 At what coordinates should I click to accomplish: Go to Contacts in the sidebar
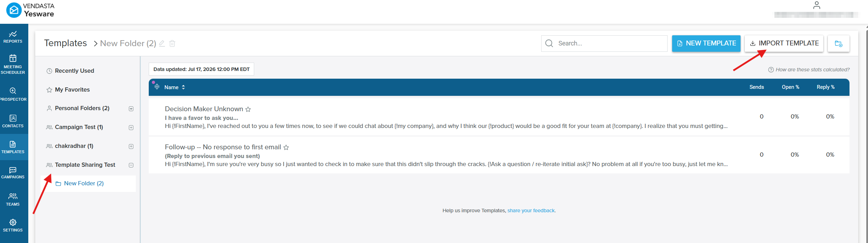click(13, 121)
